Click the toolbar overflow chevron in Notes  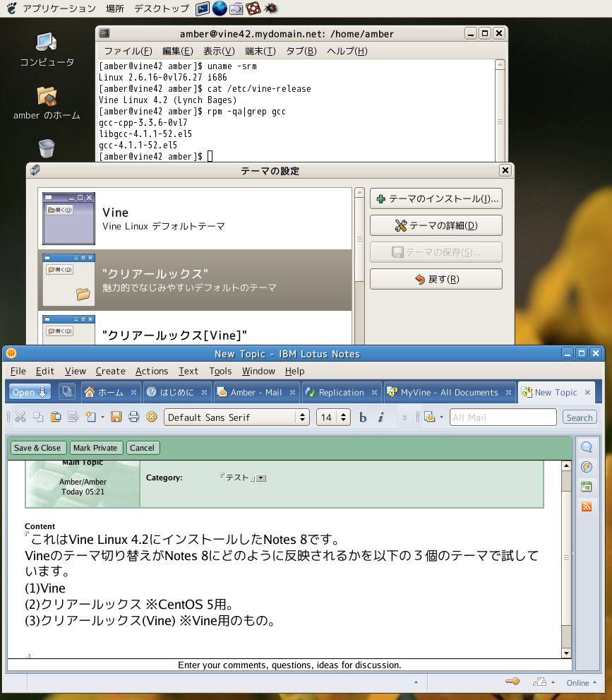[404, 417]
